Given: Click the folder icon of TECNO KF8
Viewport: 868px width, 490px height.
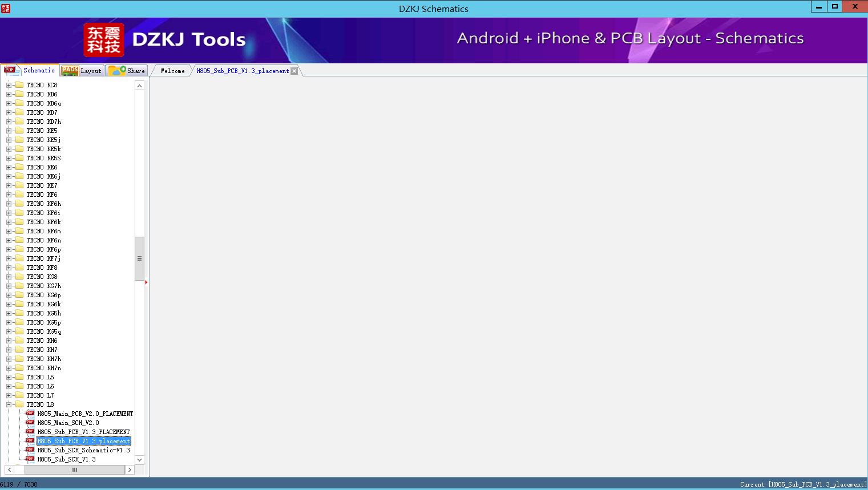Looking at the screenshot, I should 19,268.
